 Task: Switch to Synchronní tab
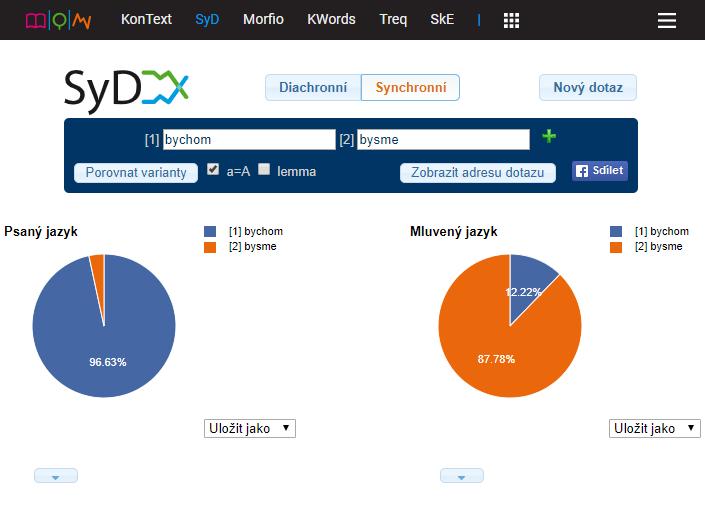click(x=411, y=87)
